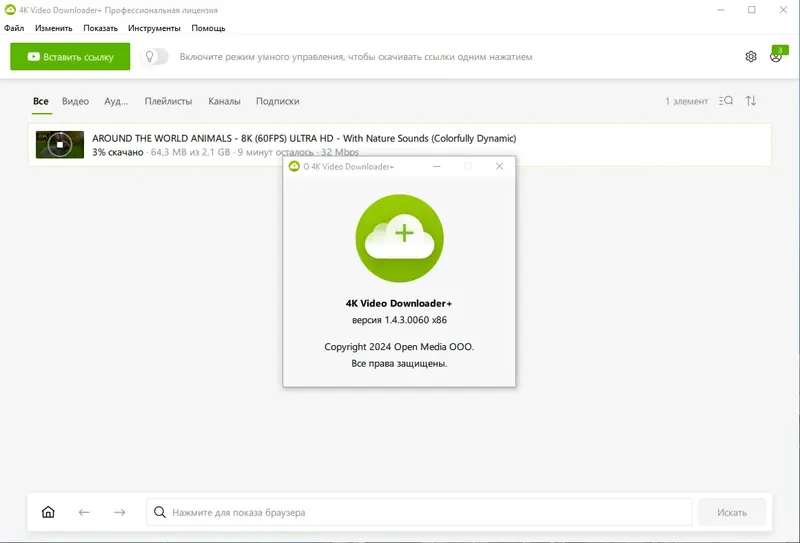Switch to the Подписки tab
The height and width of the screenshot is (543, 800).
point(278,101)
